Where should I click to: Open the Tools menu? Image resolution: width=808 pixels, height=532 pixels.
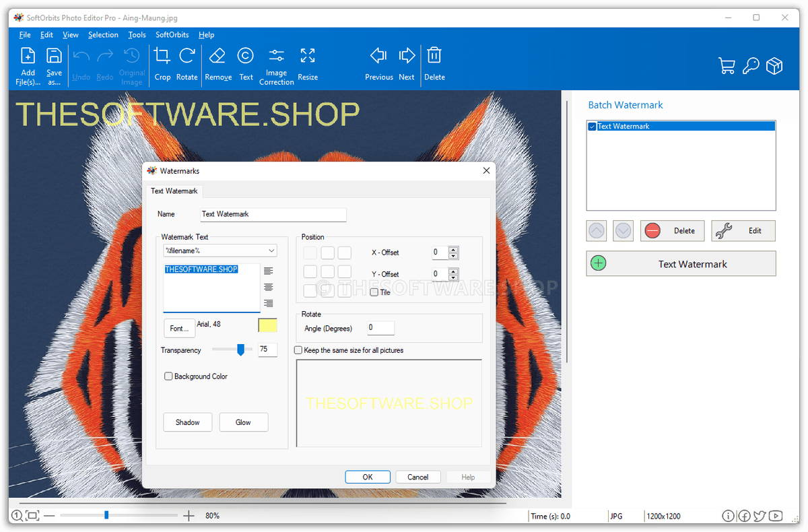tap(137, 35)
